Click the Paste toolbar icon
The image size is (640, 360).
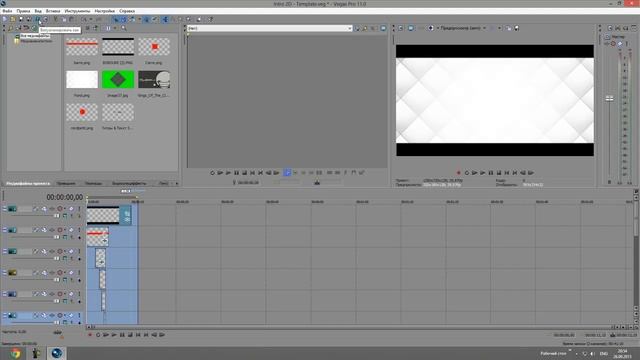pyautogui.click(x=71, y=19)
